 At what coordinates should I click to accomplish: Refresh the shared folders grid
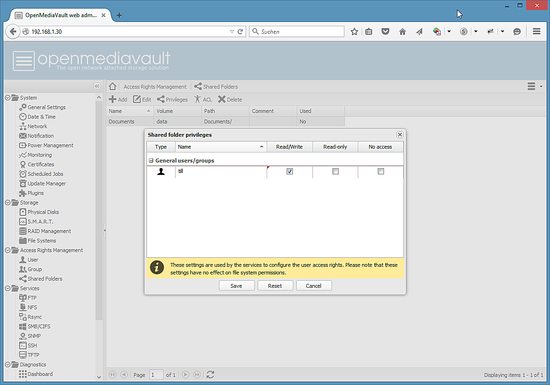point(210,374)
